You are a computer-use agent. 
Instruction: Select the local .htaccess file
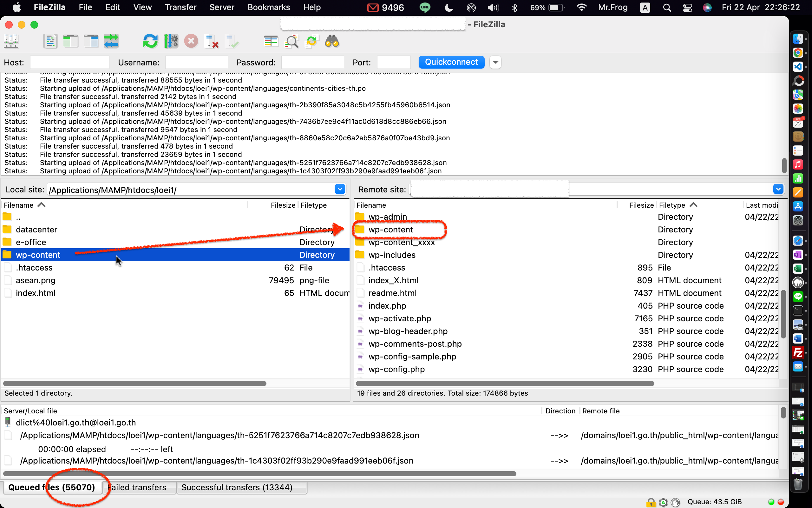point(175,268)
